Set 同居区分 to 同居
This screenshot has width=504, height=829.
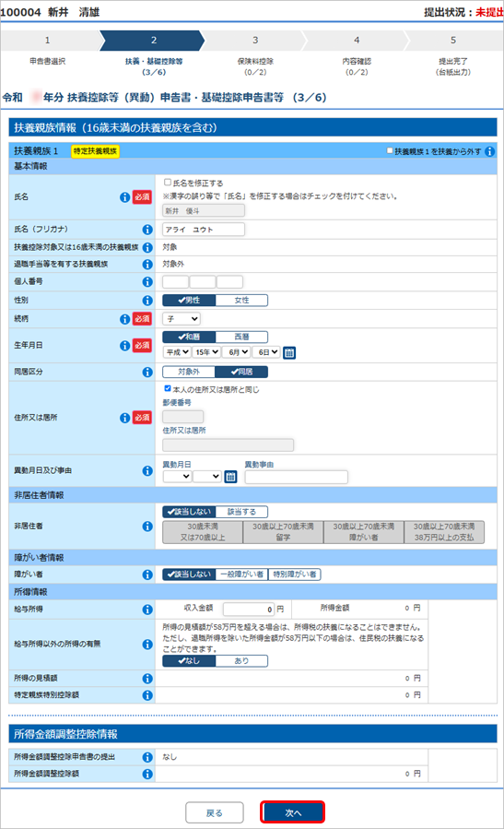click(x=241, y=373)
